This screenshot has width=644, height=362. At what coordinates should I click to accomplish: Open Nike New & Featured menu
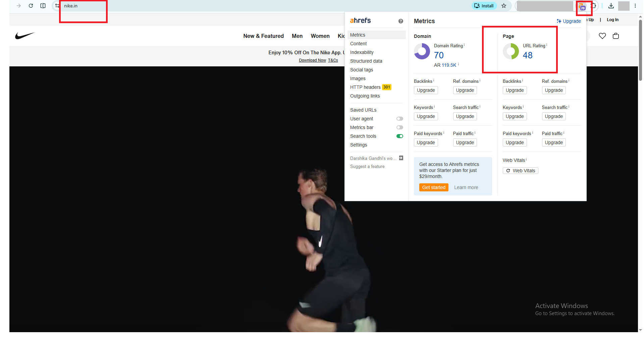click(263, 36)
